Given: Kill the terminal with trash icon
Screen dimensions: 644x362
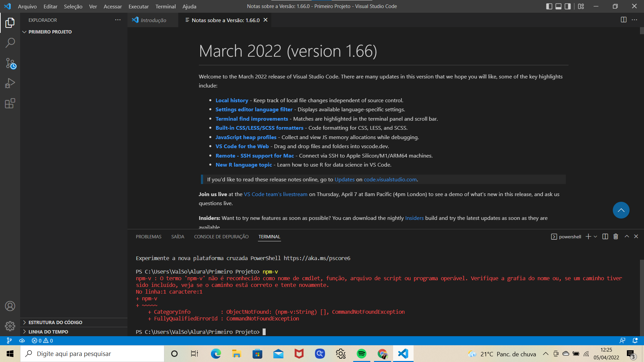Looking at the screenshot, I should tap(616, 237).
